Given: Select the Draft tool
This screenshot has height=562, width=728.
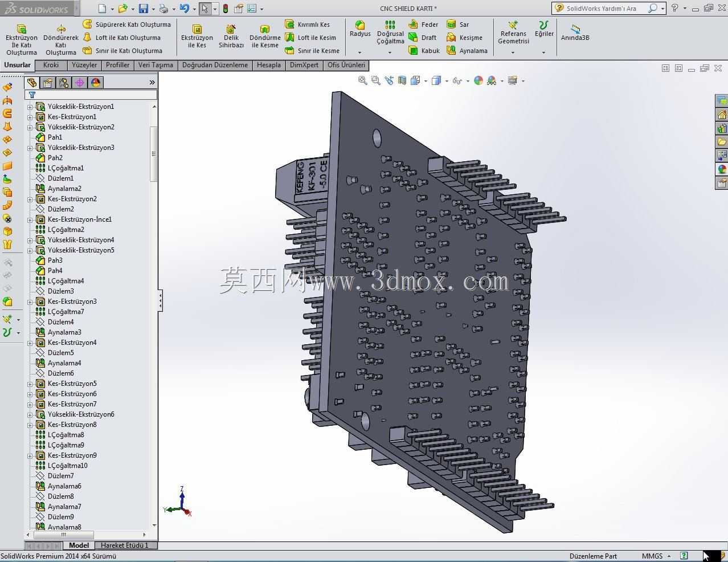Looking at the screenshot, I should click(422, 38).
